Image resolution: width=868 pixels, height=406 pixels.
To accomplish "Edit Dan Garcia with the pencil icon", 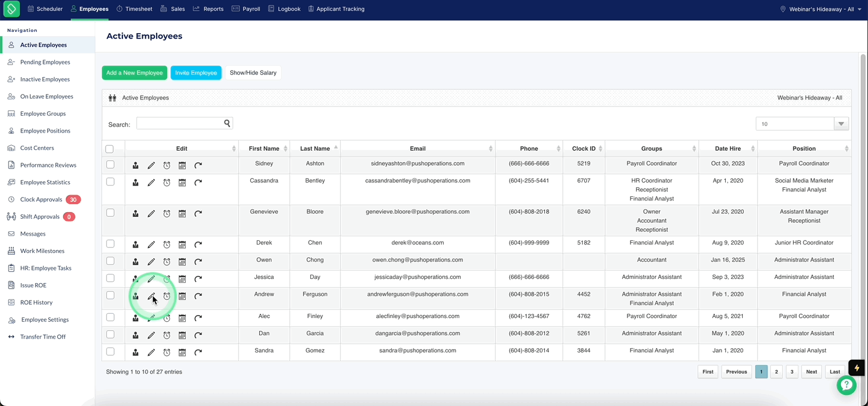I will click(x=151, y=335).
